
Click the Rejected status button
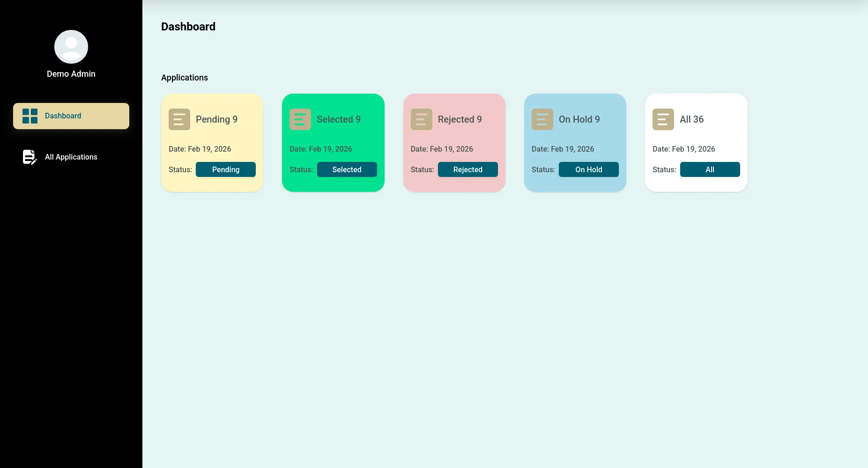[x=468, y=169]
